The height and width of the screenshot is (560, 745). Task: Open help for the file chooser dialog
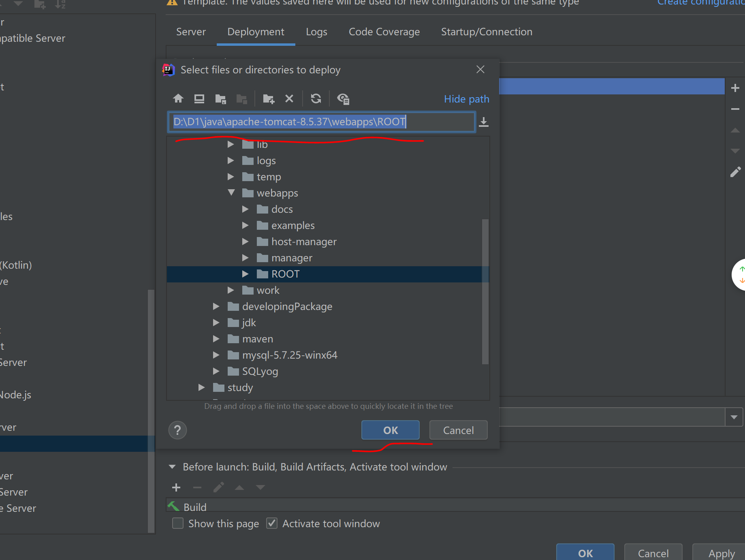(177, 430)
